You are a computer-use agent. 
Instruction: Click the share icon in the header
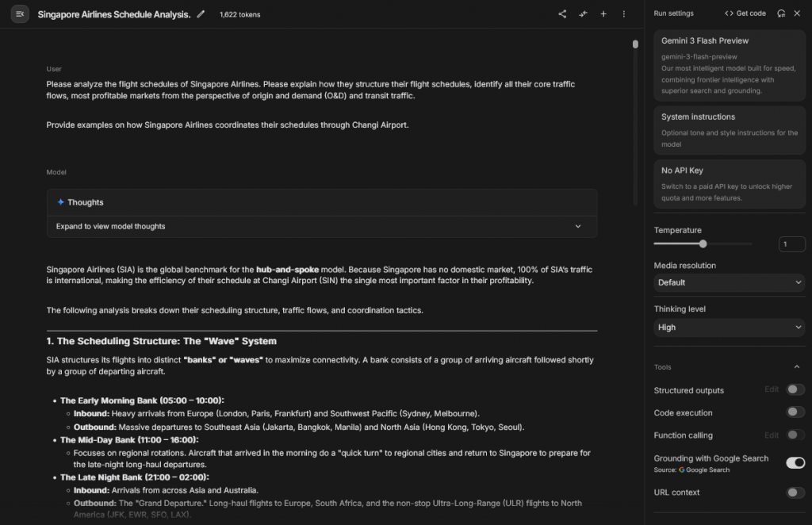click(562, 14)
